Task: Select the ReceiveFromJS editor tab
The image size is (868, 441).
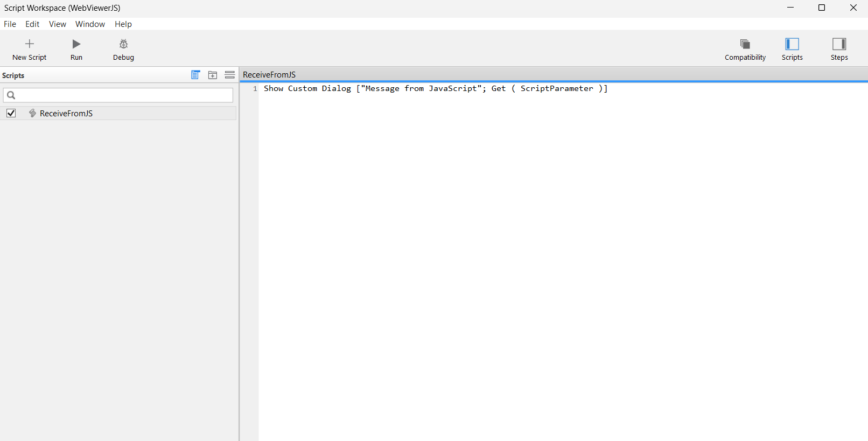Action: (x=269, y=74)
